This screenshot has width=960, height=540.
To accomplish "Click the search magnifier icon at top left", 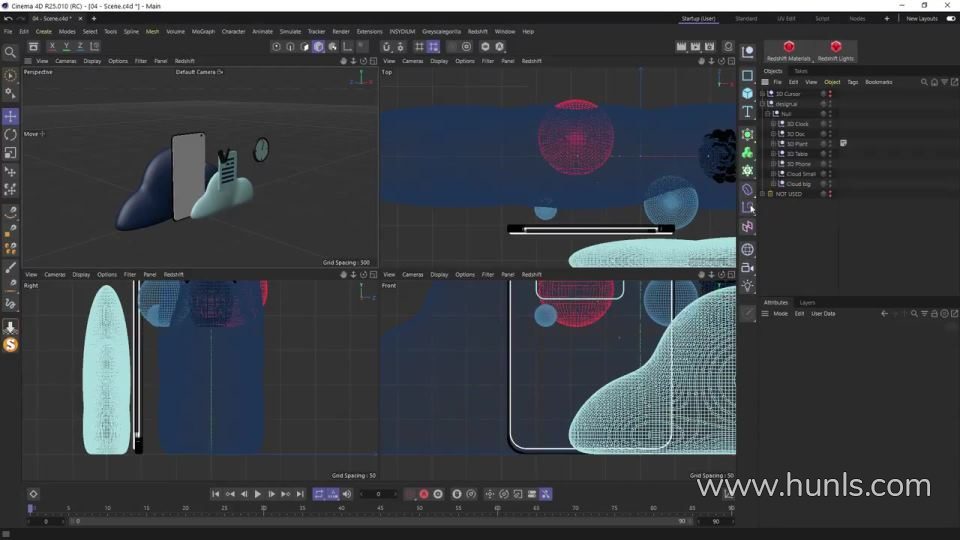I will [10, 52].
